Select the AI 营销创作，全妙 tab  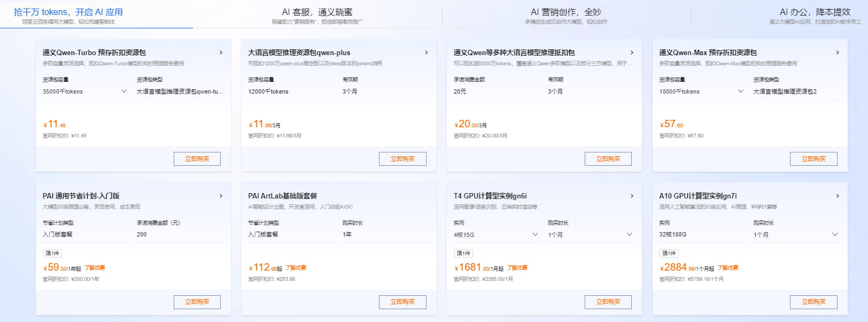pos(566,12)
